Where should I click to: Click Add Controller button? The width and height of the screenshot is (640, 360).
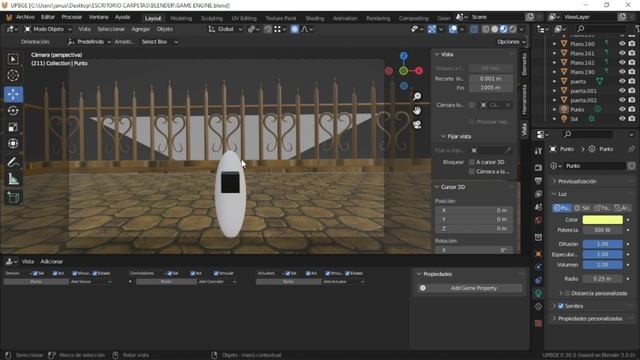pos(217,282)
